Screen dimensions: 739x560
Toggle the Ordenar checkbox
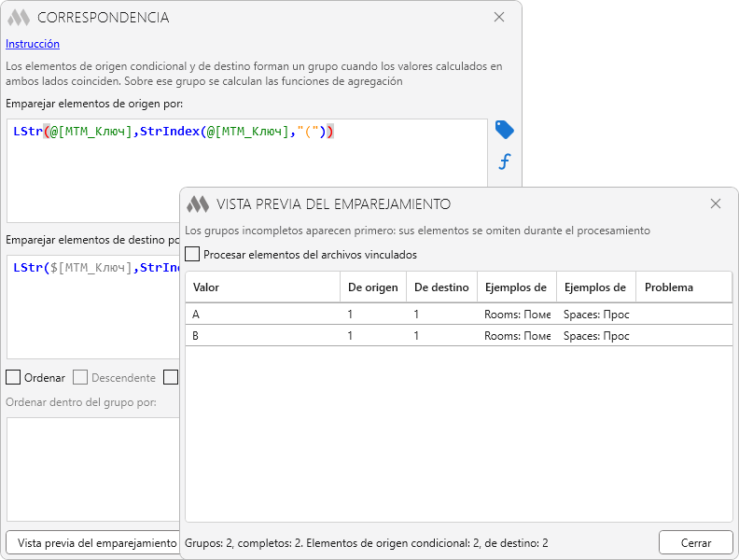click(13, 377)
